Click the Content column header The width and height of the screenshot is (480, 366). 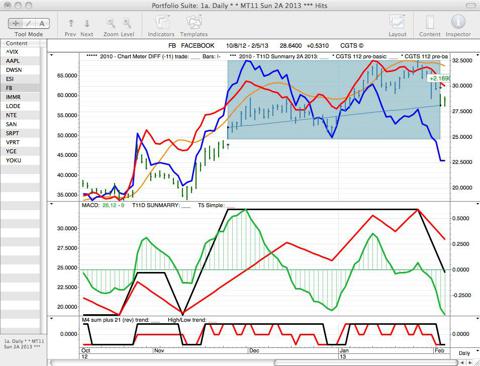pos(21,43)
